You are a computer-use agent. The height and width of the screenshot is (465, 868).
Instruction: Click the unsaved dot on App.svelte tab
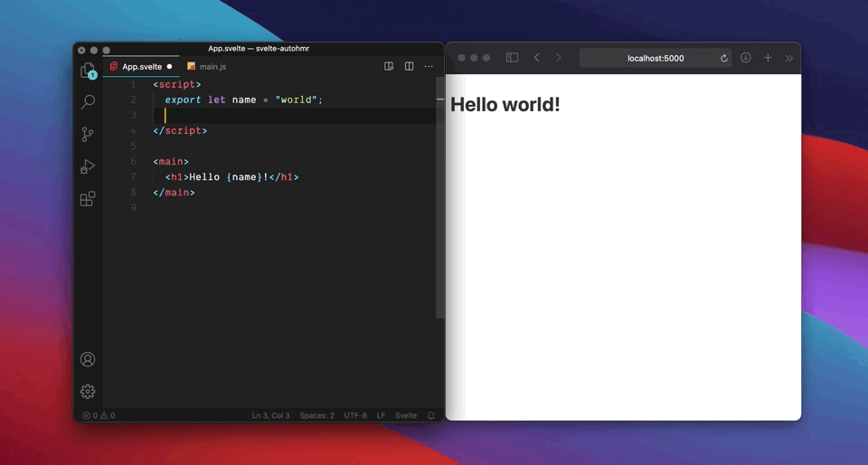pyautogui.click(x=169, y=66)
